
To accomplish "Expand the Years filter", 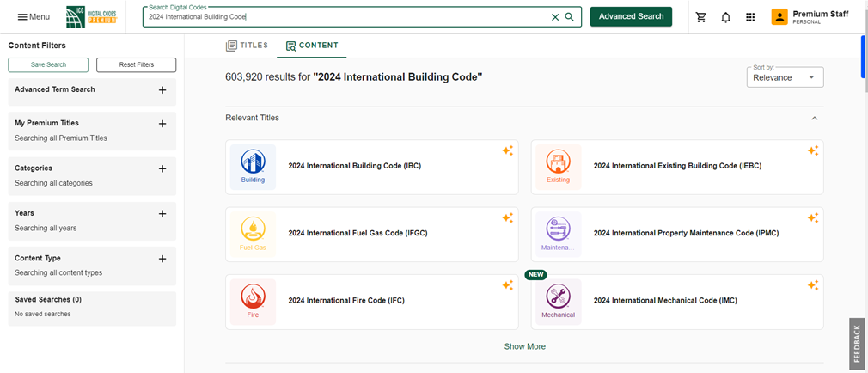I will click(162, 214).
